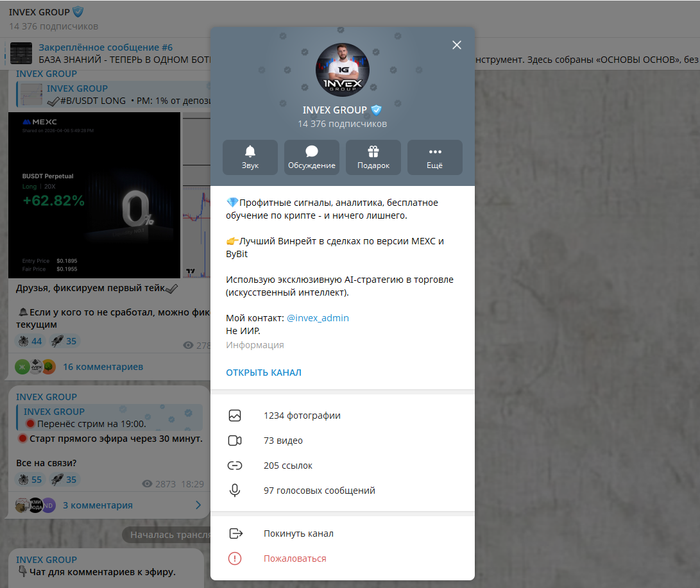Click header 14 376 подписчиков count
The height and width of the screenshot is (588, 700).
coord(53,26)
